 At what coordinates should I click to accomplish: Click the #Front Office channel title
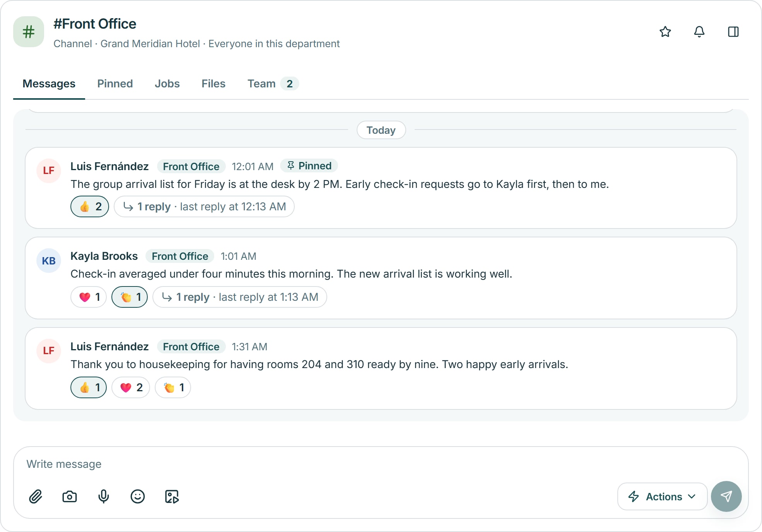click(95, 24)
